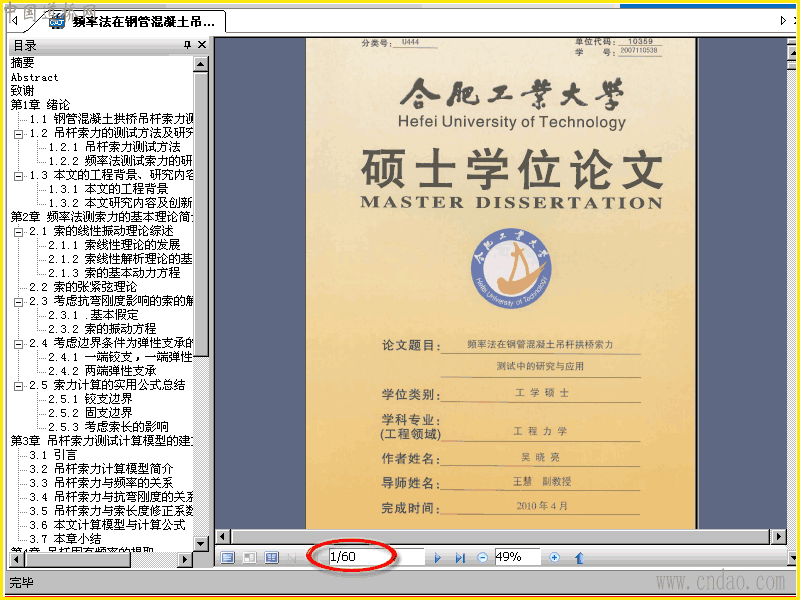Switch to two-page view icon
Screen dimensions: 800x600
[x=271, y=557]
